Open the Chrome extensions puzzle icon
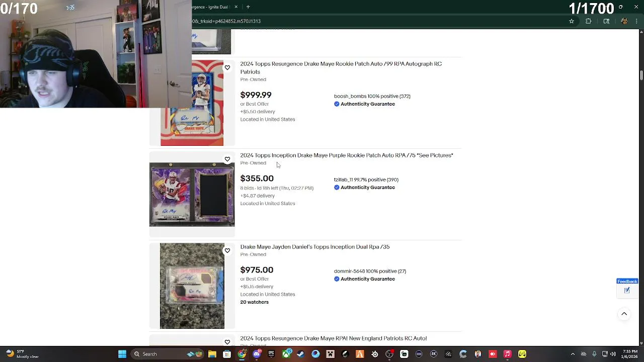 pos(589,21)
